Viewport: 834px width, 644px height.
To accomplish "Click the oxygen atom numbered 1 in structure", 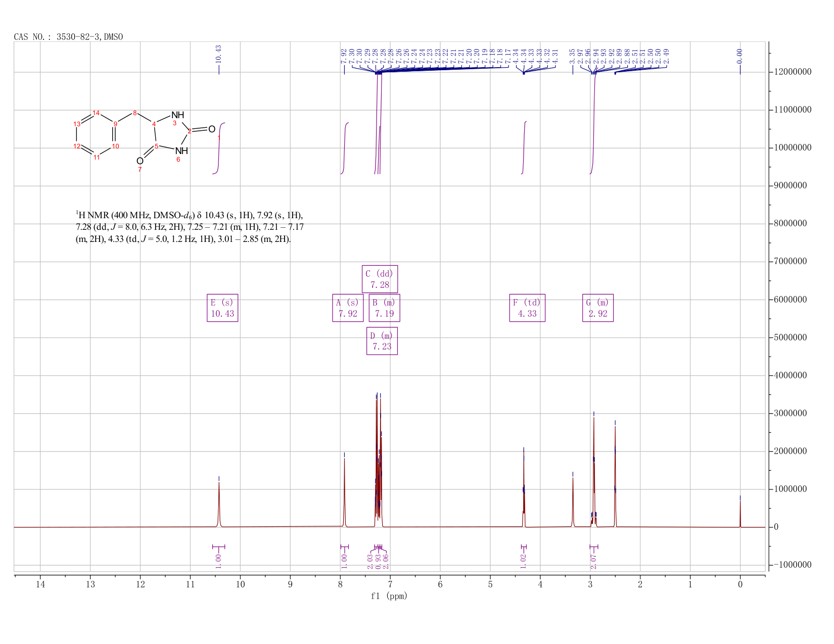I will point(212,129).
